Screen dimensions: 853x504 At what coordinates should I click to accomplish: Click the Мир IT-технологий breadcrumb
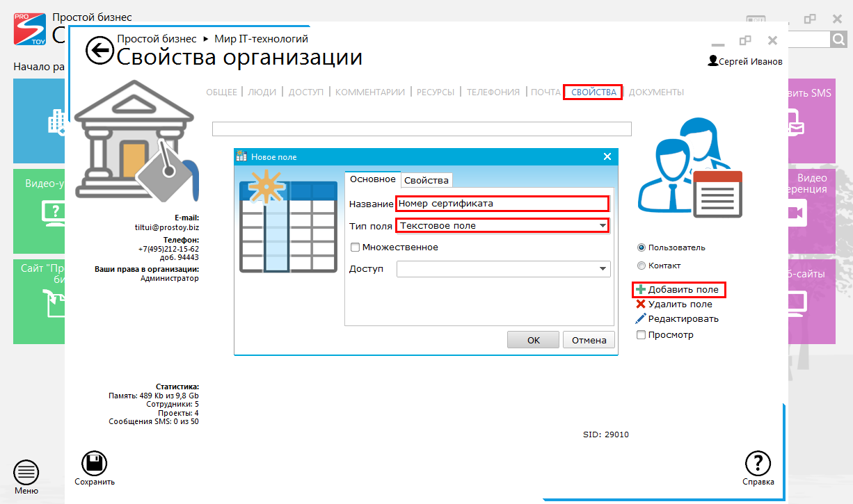click(261, 39)
